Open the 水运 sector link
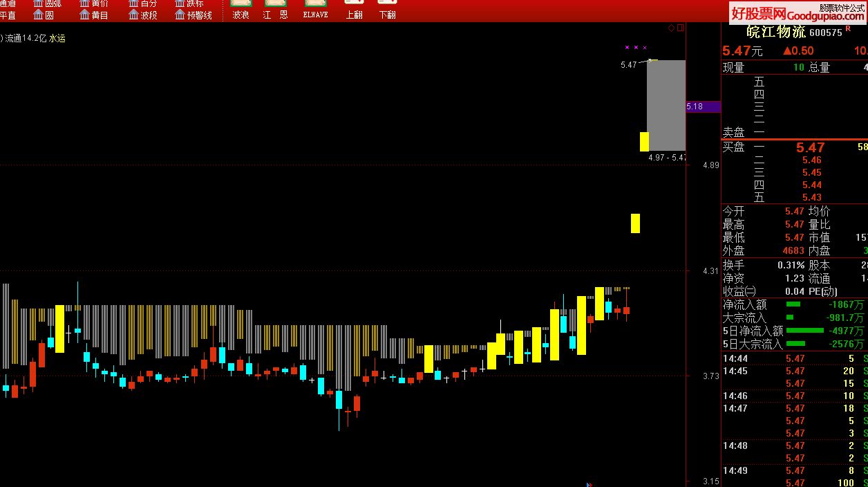Screen dimensions: 868x487 click(57, 39)
